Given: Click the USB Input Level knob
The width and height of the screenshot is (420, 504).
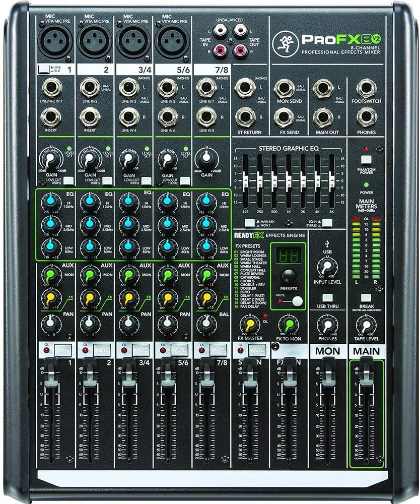Looking at the screenshot, I should (x=327, y=267).
